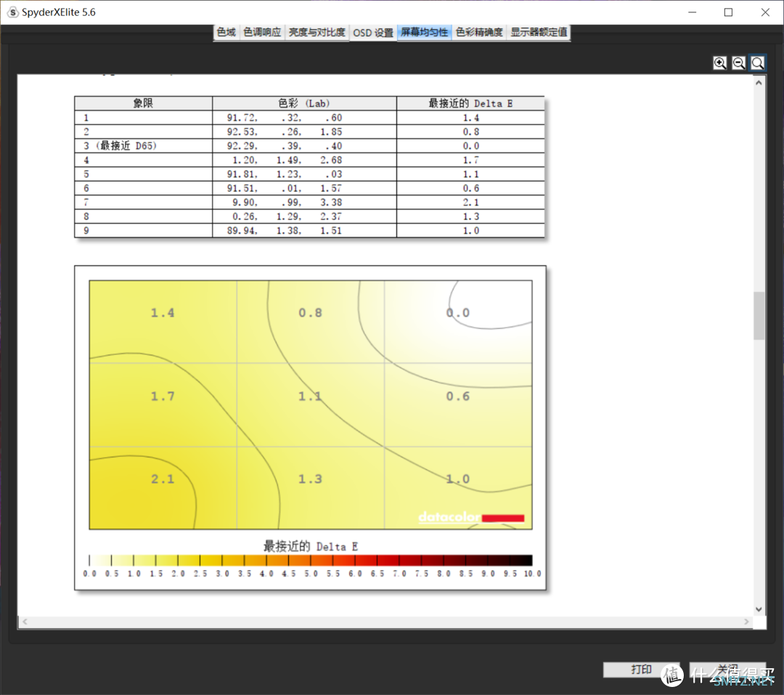
Task: Click the vertical scrollbar up arrow
Action: pyautogui.click(x=759, y=83)
